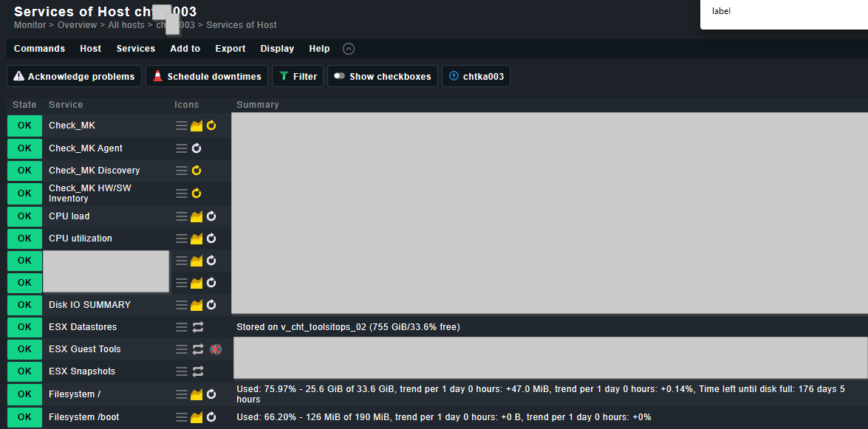Viewport: 868px width, 429px height.
Task: Reschedule the Disk IO SUMMARY check
Action: [x=211, y=305]
